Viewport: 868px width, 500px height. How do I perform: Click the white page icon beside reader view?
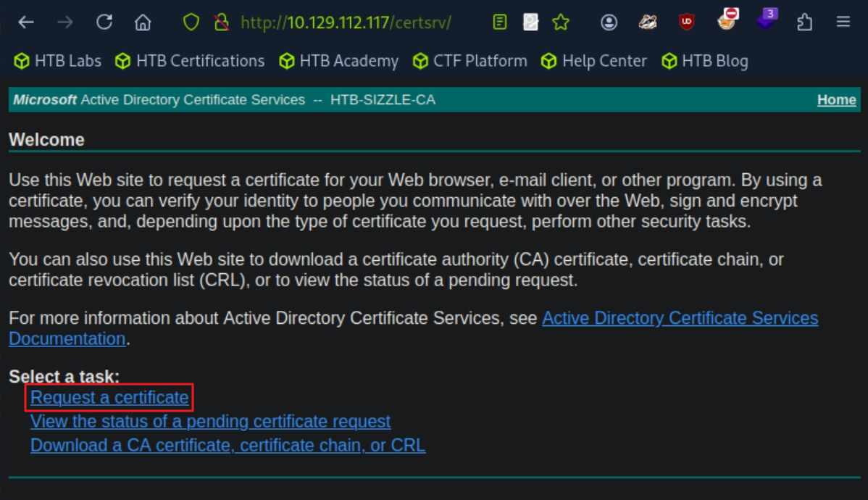[530, 22]
